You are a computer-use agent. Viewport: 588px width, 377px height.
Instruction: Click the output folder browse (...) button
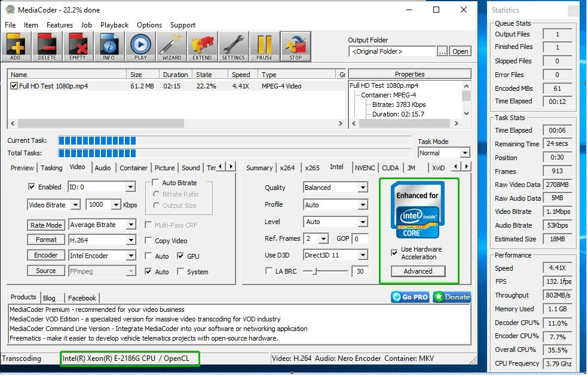pyautogui.click(x=442, y=51)
